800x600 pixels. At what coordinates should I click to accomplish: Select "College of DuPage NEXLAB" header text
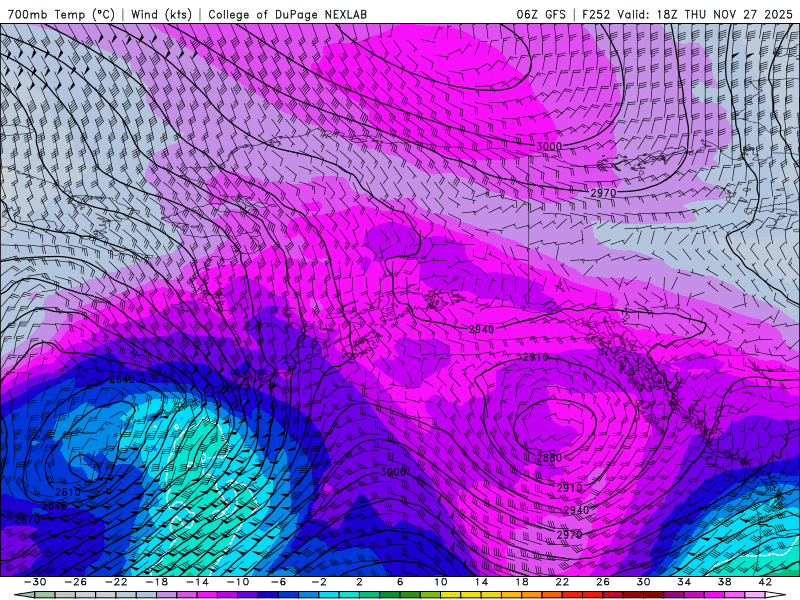coord(287,14)
